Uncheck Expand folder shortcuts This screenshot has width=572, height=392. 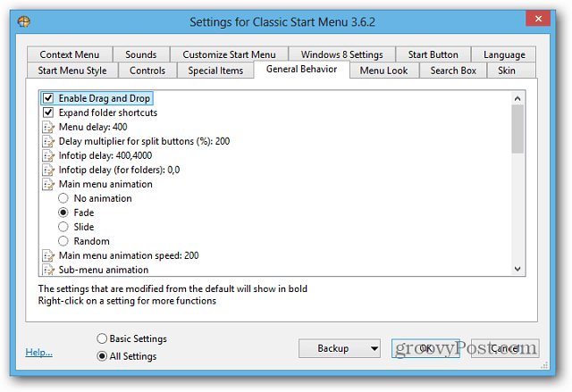[48, 113]
